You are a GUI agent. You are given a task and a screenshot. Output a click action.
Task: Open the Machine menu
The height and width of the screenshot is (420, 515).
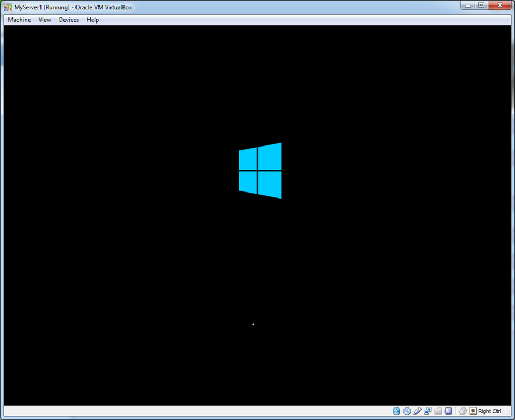pyautogui.click(x=19, y=20)
